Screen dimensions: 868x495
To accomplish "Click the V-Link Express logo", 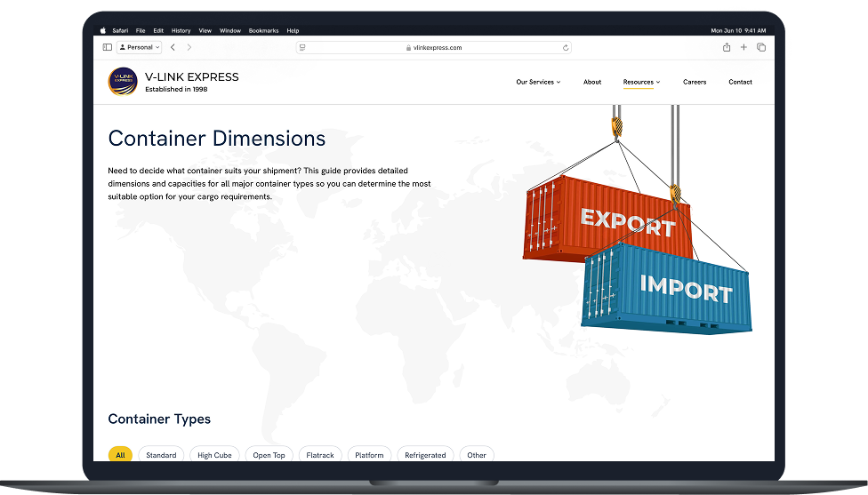I will point(123,82).
